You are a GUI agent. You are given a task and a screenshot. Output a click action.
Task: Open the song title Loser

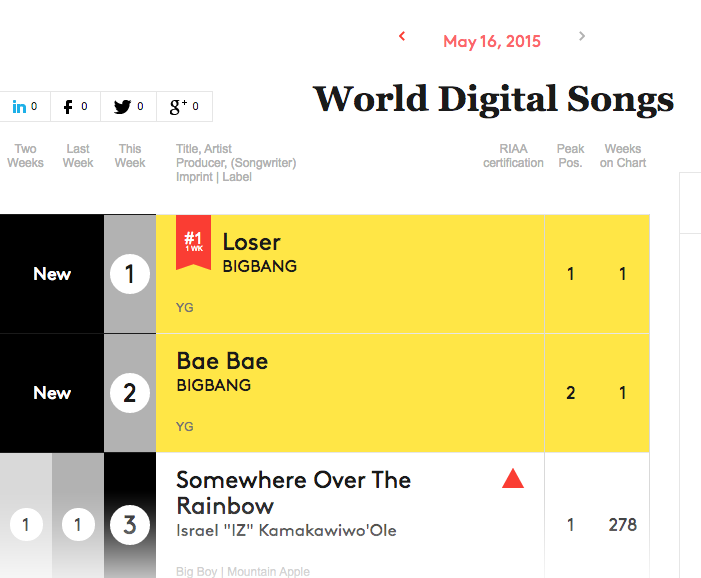click(x=251, y=243)
